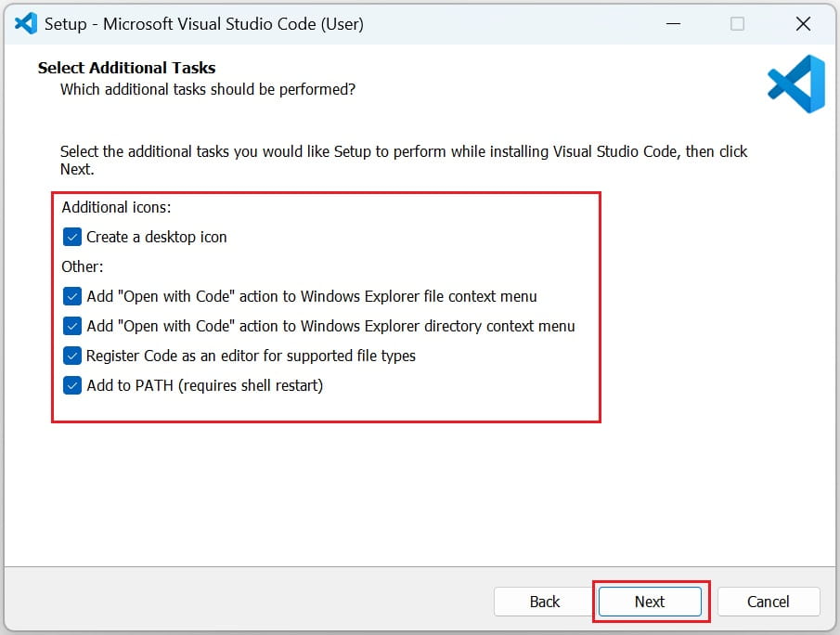Click the maximize window control
Image resolution: width=840 pixels, height=635 pixels.
pos(738,23)
